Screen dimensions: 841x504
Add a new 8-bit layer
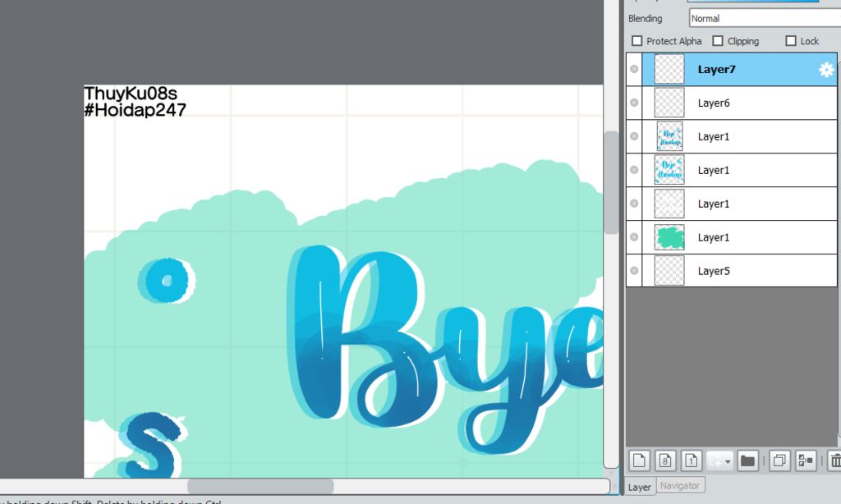665,460
